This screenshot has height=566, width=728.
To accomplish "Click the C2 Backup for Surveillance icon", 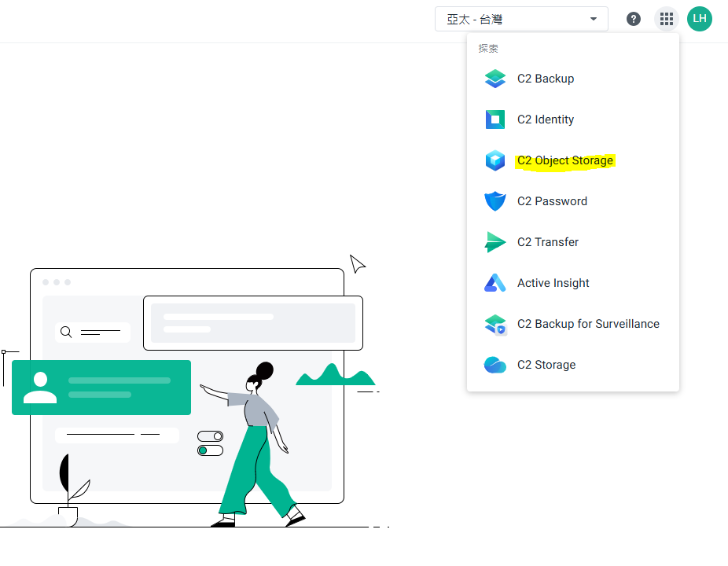I will [x=495, y=324].
